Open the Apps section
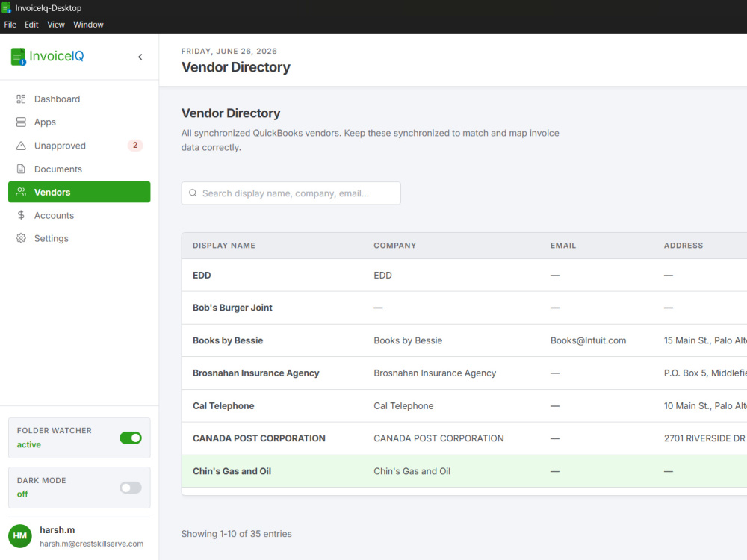The height and width of the screenshot is (560, 747). [79, 122]
